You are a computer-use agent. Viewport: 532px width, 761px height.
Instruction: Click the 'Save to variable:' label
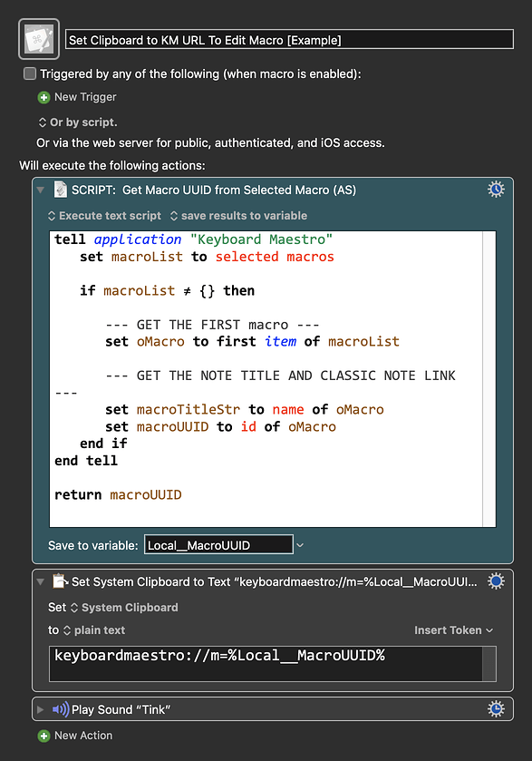pos(93,545)
